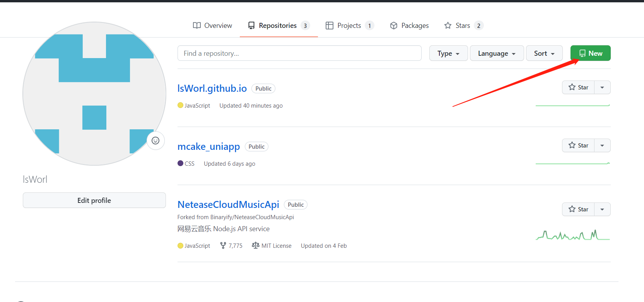The width and height of the screenshot is (644, 302).
Task: Star the mcake_uniapp repository
Action: (x=578, y=145)
